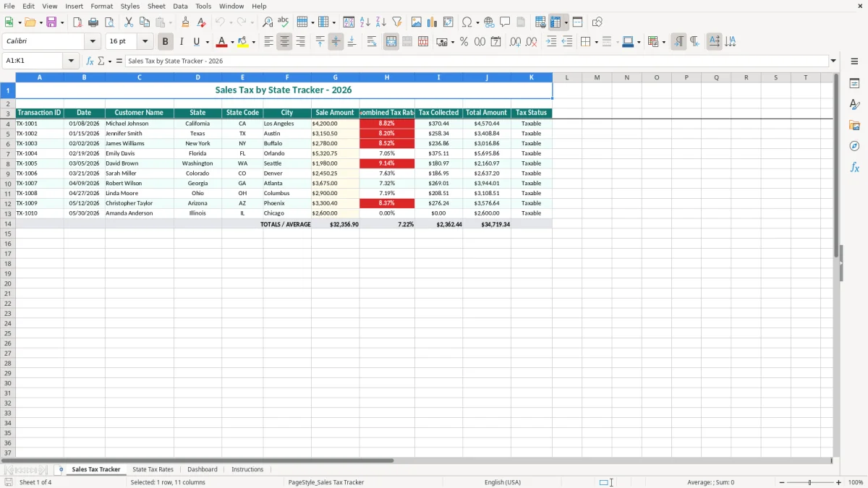Viewport: 868px width, 488px height.
Task: Insert a comment
Action: 505,22
